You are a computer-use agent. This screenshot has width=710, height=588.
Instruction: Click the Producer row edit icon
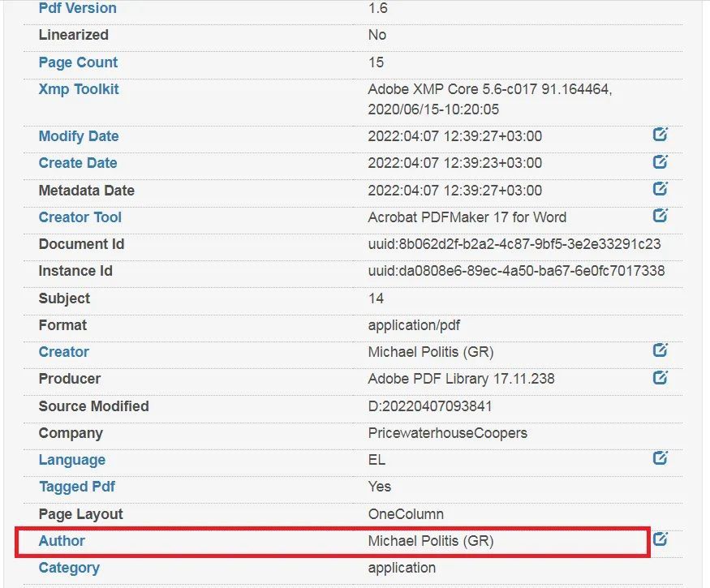pyautogui.click(x=661, y=377)
